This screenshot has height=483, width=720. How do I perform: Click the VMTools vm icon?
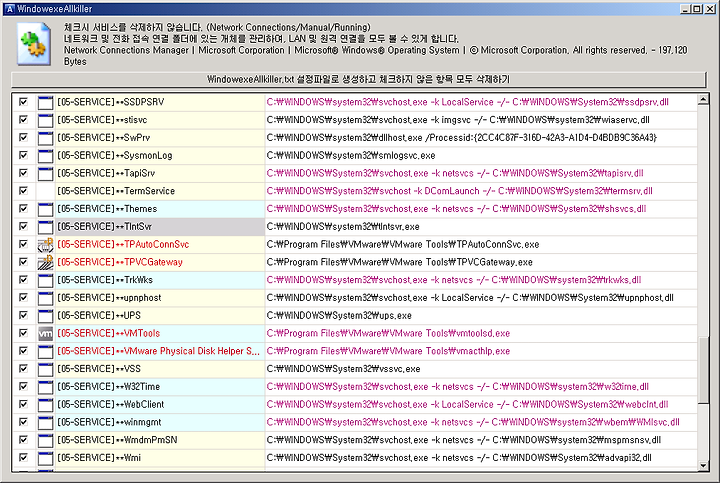coord(45,334)
